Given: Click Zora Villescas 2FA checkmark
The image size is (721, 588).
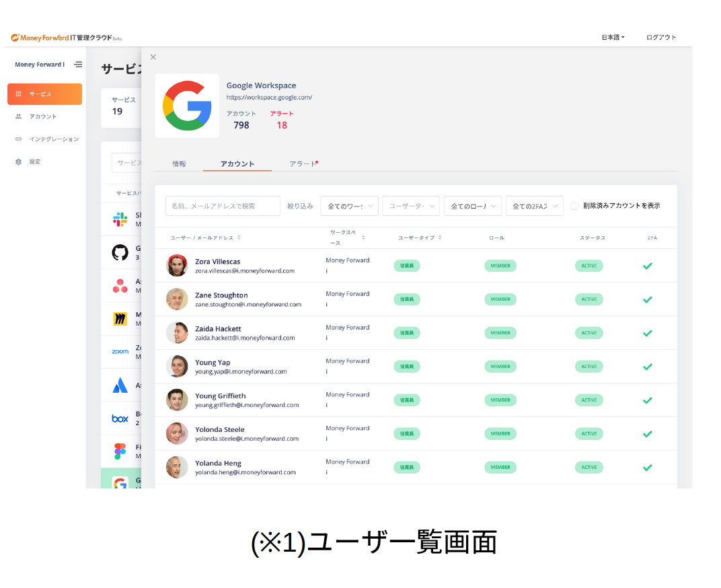Looking at the screenshot, I should coord(648,266).
